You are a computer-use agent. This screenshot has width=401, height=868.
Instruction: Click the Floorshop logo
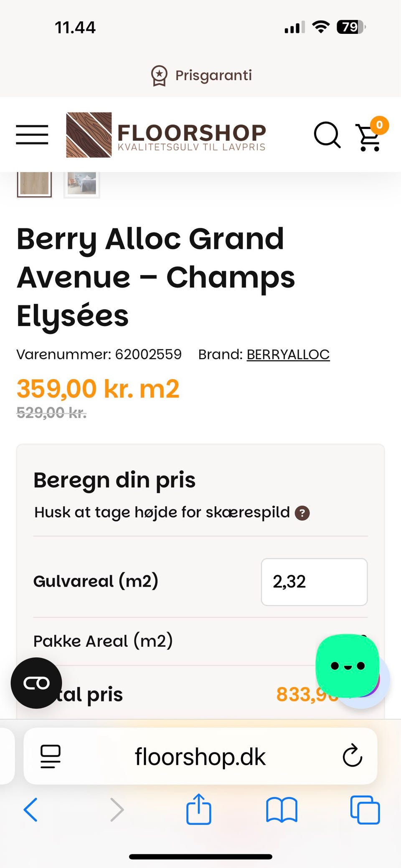(x=166, y=135)
